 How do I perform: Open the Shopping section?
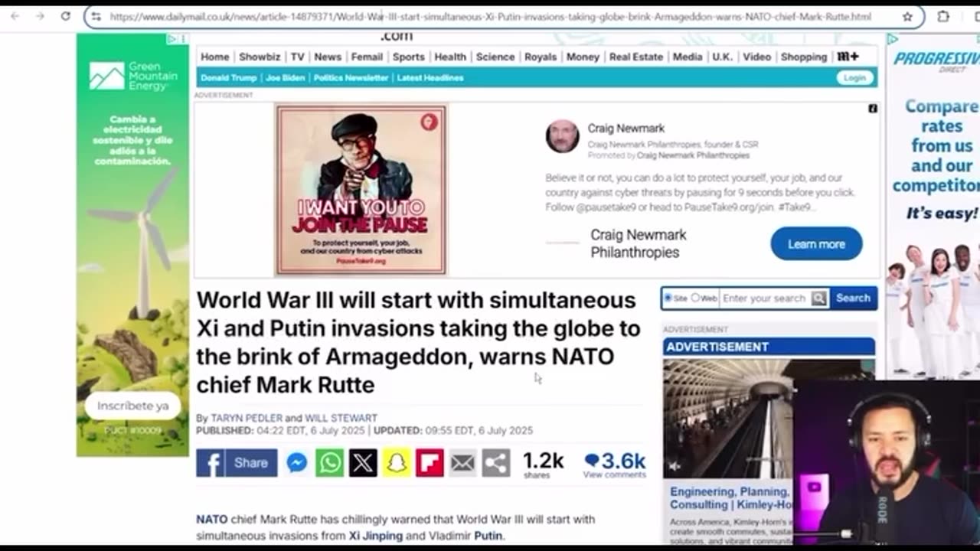pos(804,57)
